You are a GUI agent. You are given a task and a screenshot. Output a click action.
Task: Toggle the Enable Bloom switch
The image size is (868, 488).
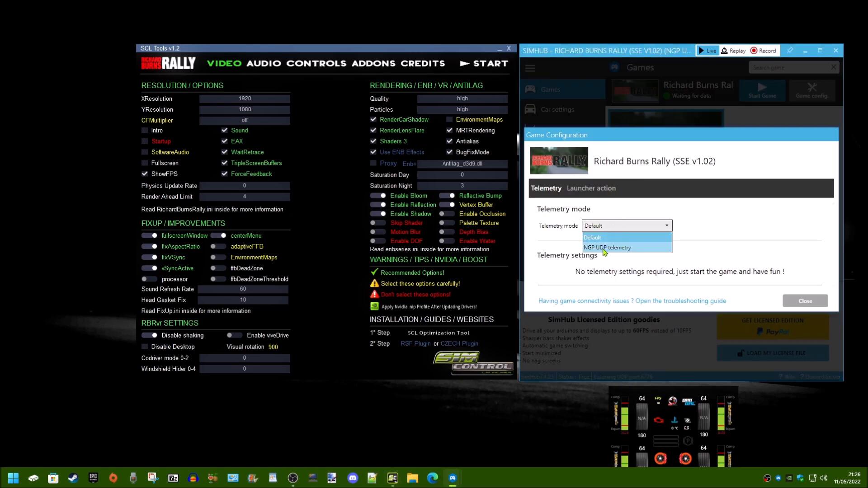378,196
